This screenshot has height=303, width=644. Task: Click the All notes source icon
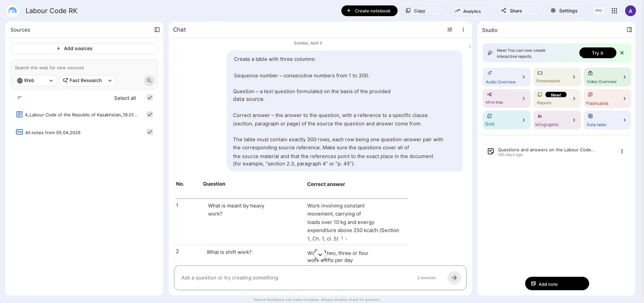19,132
